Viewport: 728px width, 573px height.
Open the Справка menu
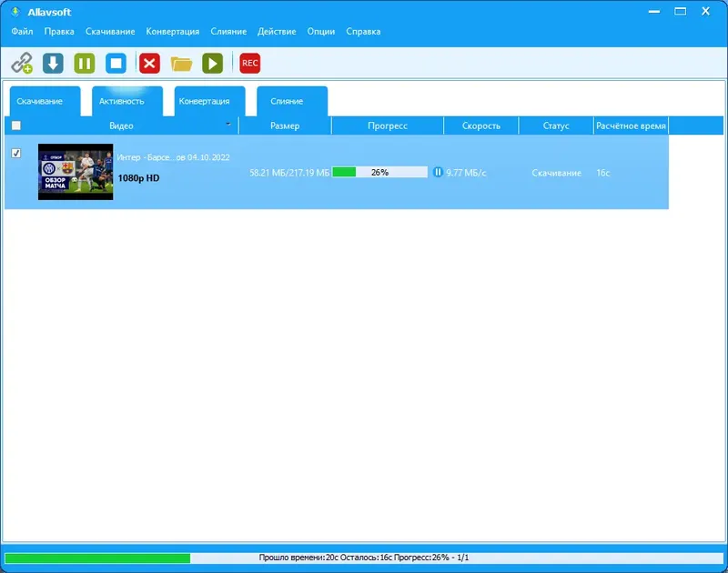coord(363,32)
